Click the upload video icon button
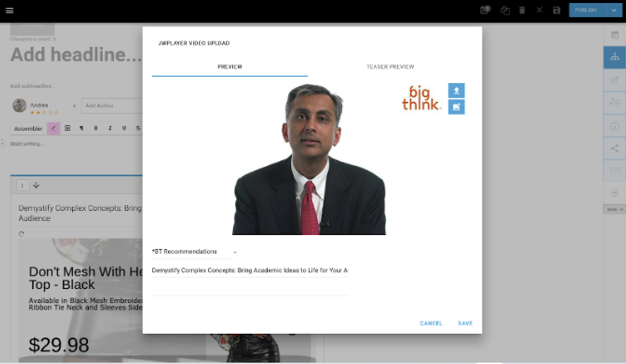The width and height of the screenshot is (626, 364). [x=456, y=91]
